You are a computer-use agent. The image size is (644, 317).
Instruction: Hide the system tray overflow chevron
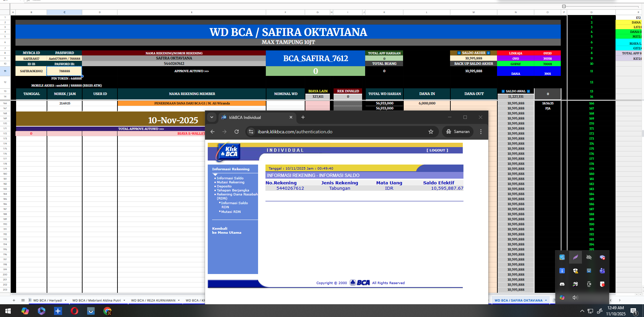(x=582, y=311)
